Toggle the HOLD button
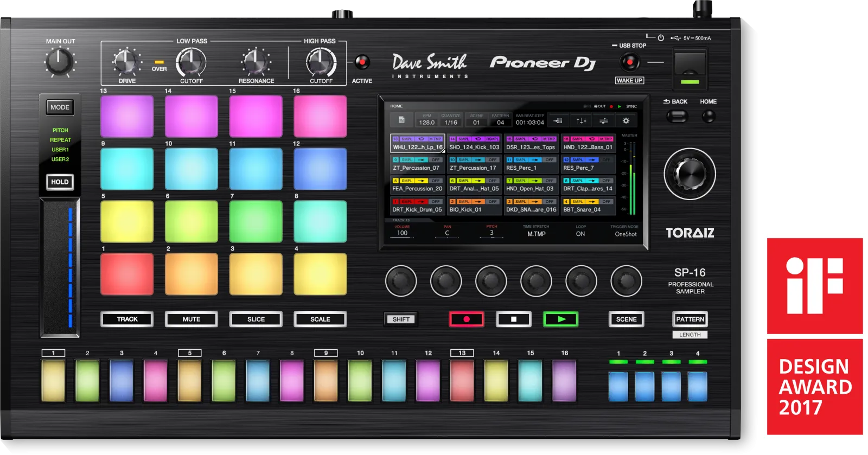Viewport: 868px width, 455px height. pos(60,182)
